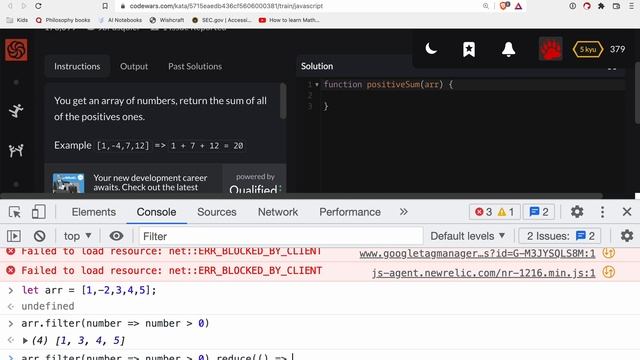
Task: Show console sidebar
Action: pyautogui.click(x=14, y=236)
